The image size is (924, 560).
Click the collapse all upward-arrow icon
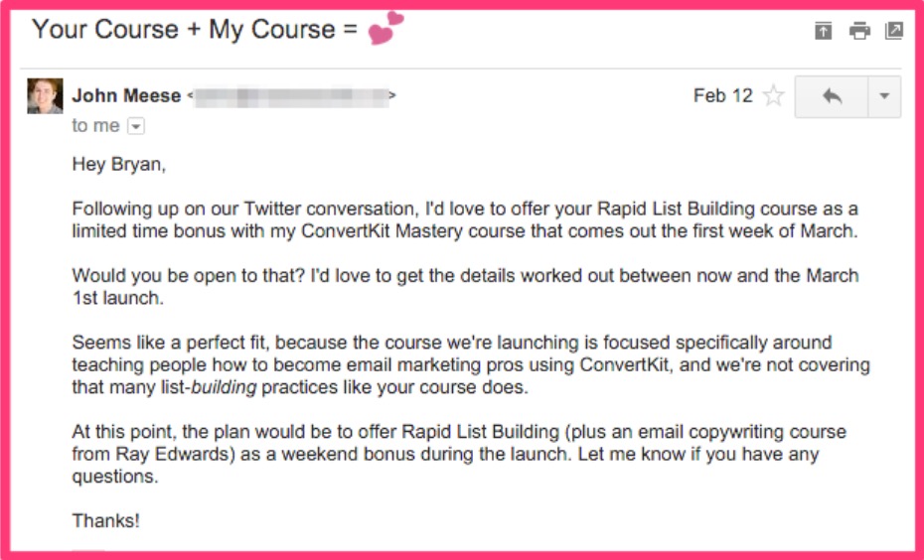[x=823, y=31]
